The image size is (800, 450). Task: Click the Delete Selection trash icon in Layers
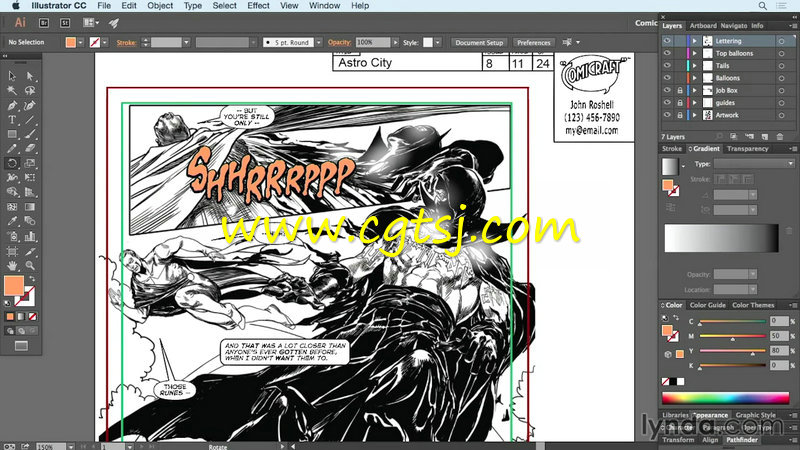pos(780,137)
